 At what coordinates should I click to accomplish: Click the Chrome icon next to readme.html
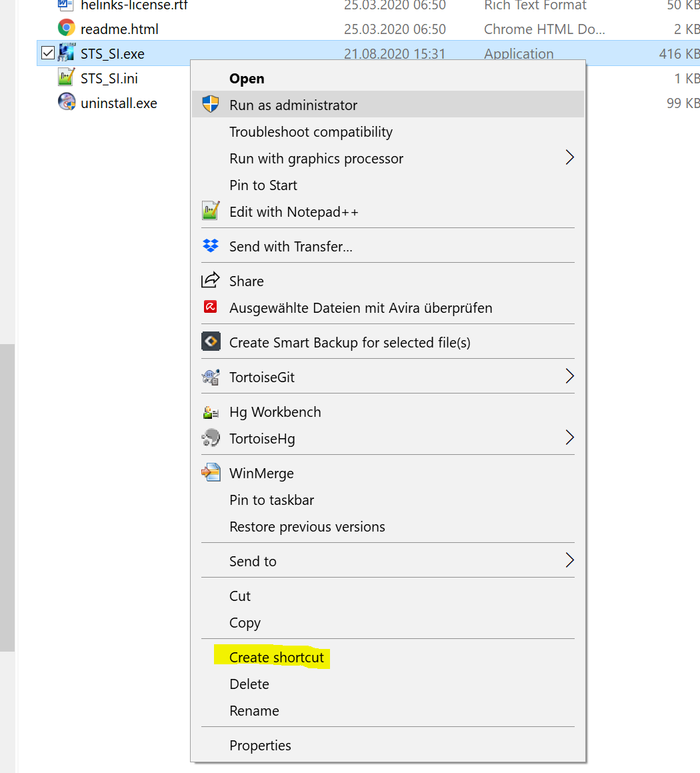(x=66, y=29)
